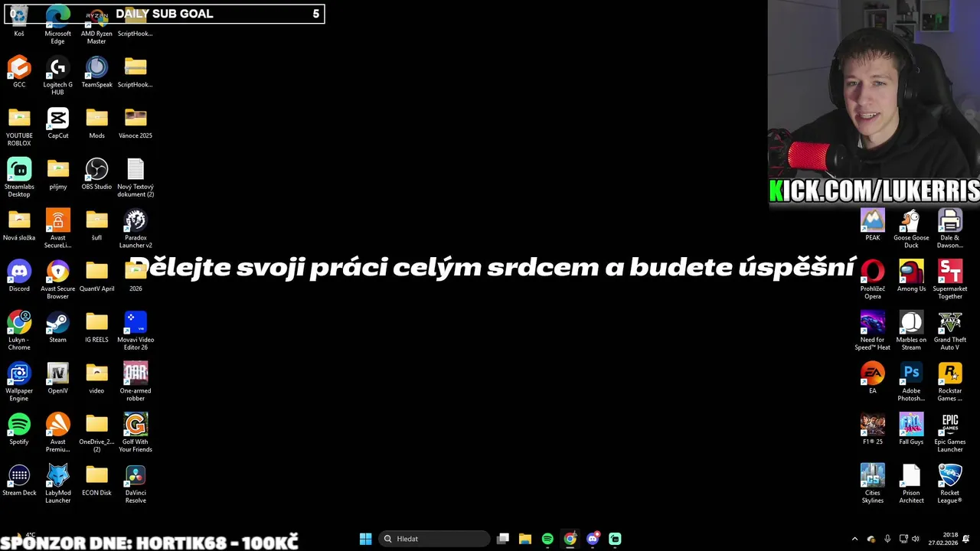980x551 pixels.
Task: Open the QuantV April folder
Action: point(96,276)
